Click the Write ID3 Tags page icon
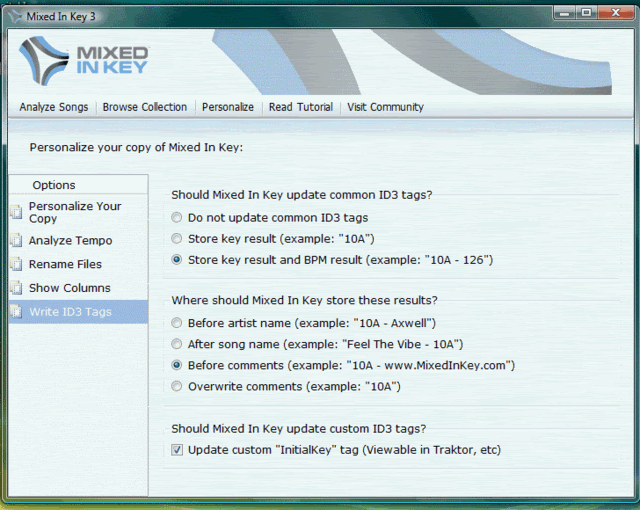 coord(16,311)
